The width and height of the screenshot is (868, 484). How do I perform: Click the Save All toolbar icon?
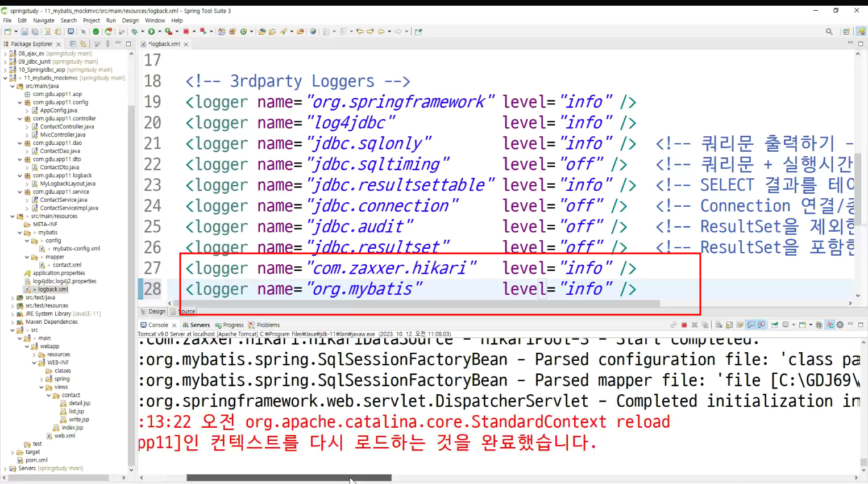[35, 32]
